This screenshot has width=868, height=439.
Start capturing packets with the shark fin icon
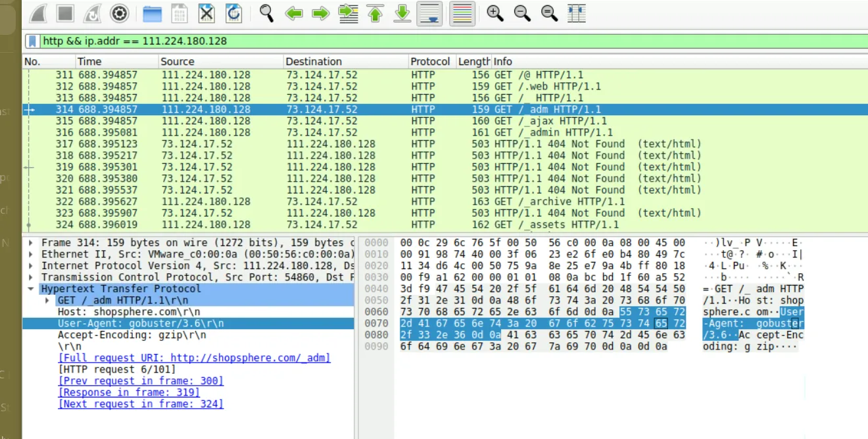[39, 13]
